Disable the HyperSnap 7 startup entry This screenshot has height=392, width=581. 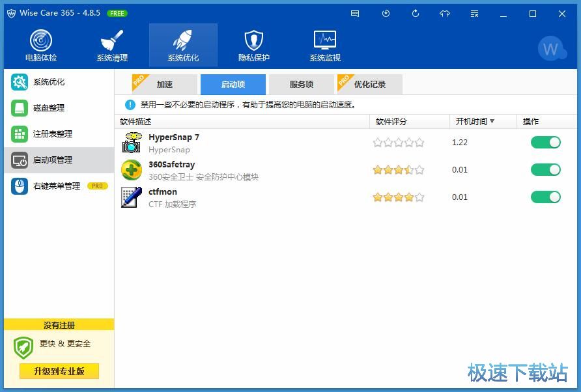click(545, 142)
